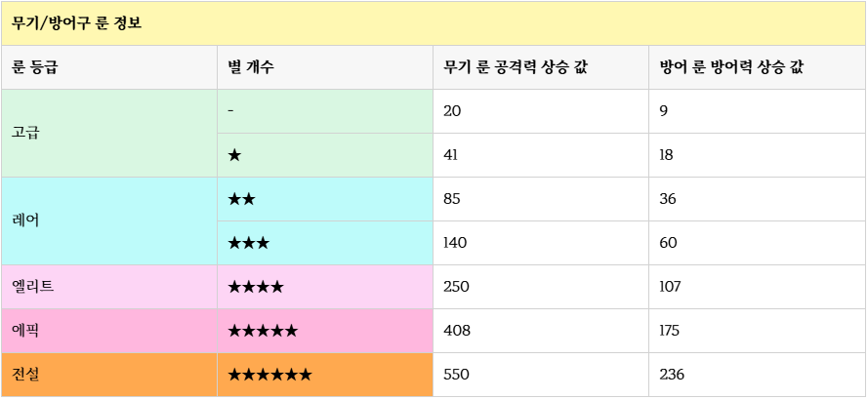The height and width of the screenshot is (400, 868).
Task: Click the single star icon cell
Action: point(325,155)
